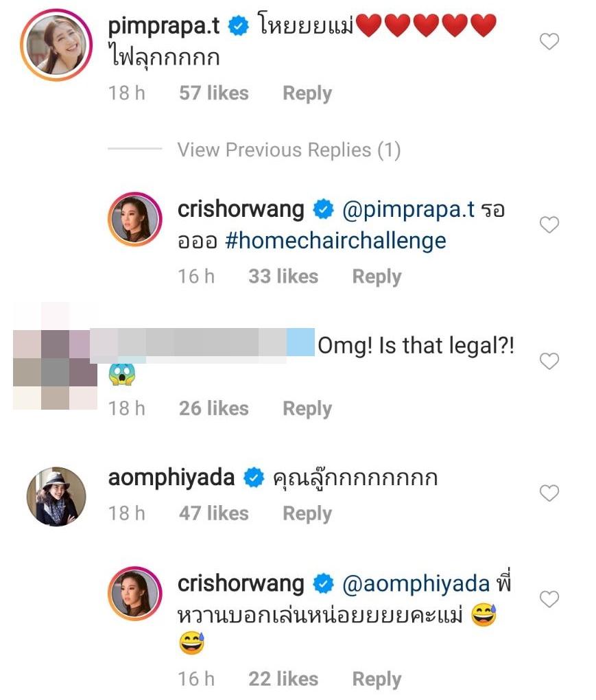596x700 pixels.
Task: View the 57 likes on pimprapa.t's comment
Action: 213,93
